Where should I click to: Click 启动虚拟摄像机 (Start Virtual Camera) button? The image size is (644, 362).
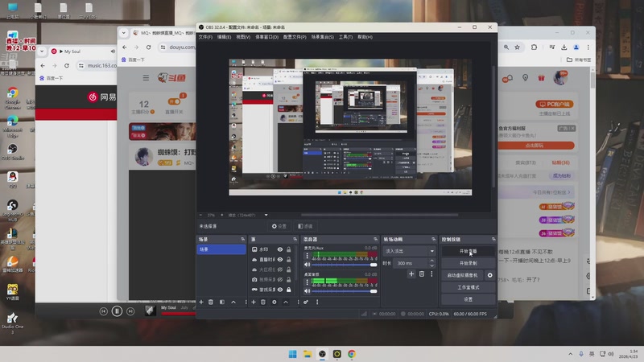(462, 275)
